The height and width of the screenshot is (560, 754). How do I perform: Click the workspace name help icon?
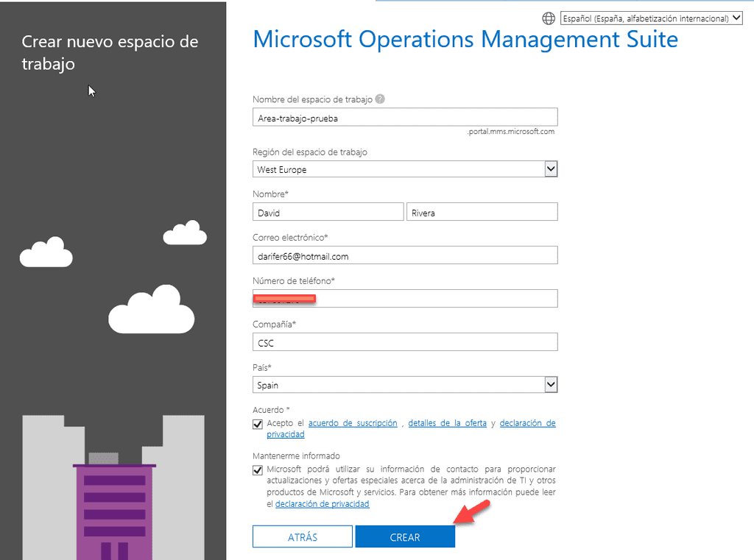tap(380, 99)
